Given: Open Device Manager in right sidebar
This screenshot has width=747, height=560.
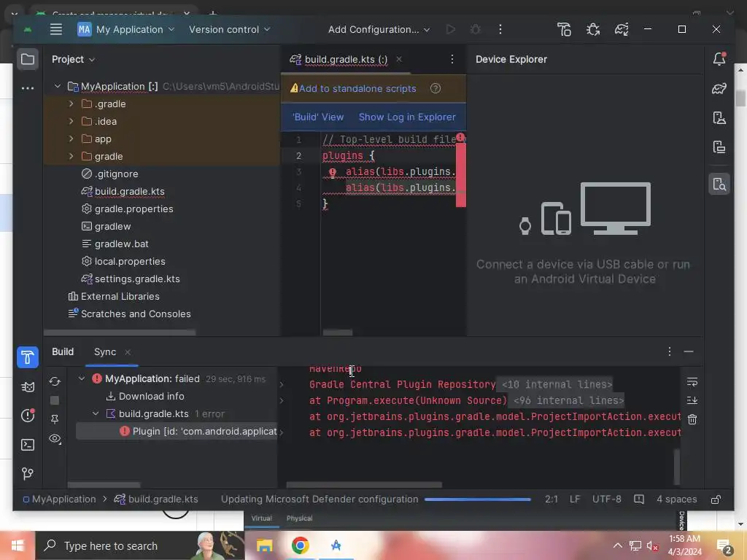Looking at the screenshot, I should point(719,117).
